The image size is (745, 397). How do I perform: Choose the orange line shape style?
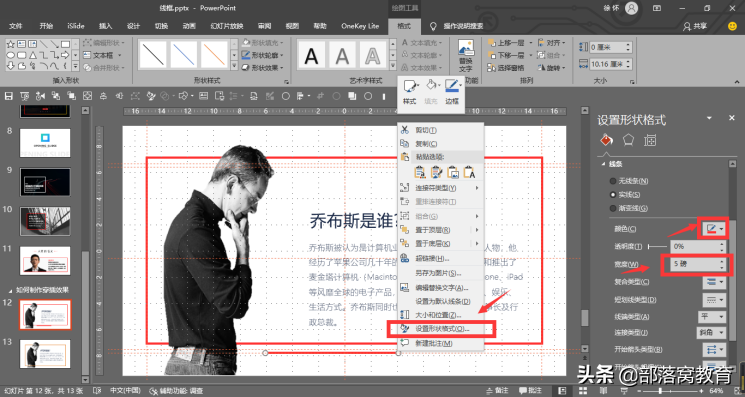point(214,55)
